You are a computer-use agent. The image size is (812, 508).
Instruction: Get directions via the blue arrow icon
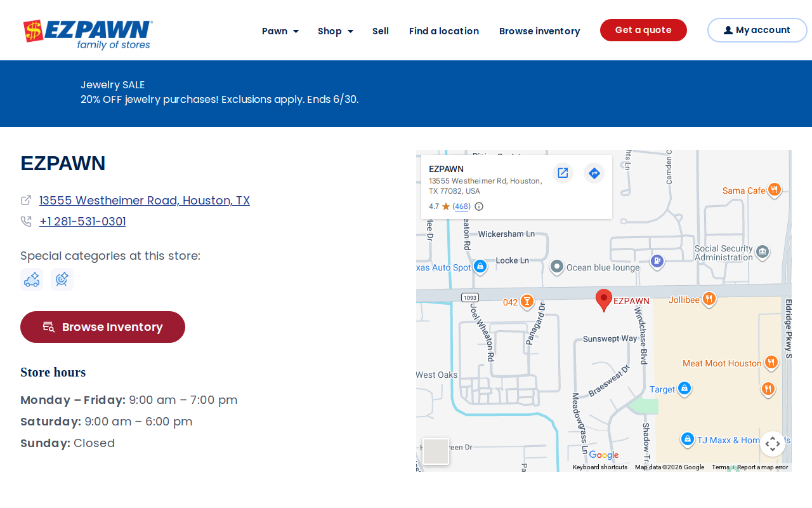pyautogui.click(x=594, y=173)
